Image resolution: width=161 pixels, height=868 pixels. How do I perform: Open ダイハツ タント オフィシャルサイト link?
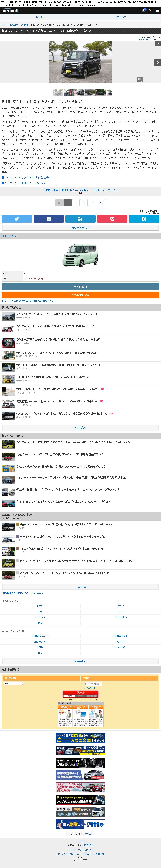[x=27, y=177]
